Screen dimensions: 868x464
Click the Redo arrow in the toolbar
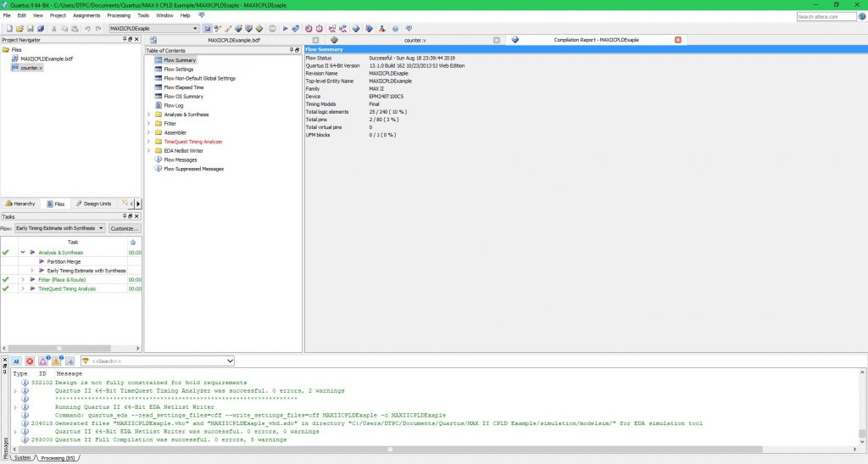(98, 29)
